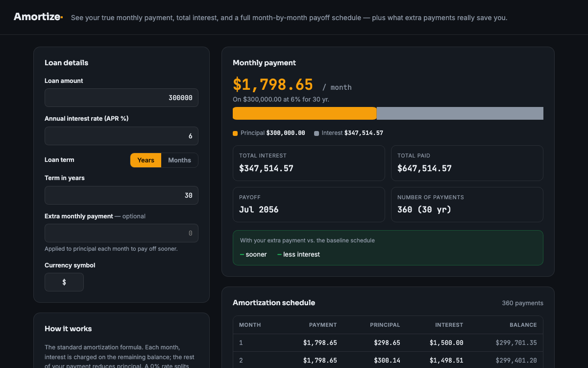The height and width of the screenshot is (368, 588).
Task: Click the INTEREST column header
Action: pos(449,325)
